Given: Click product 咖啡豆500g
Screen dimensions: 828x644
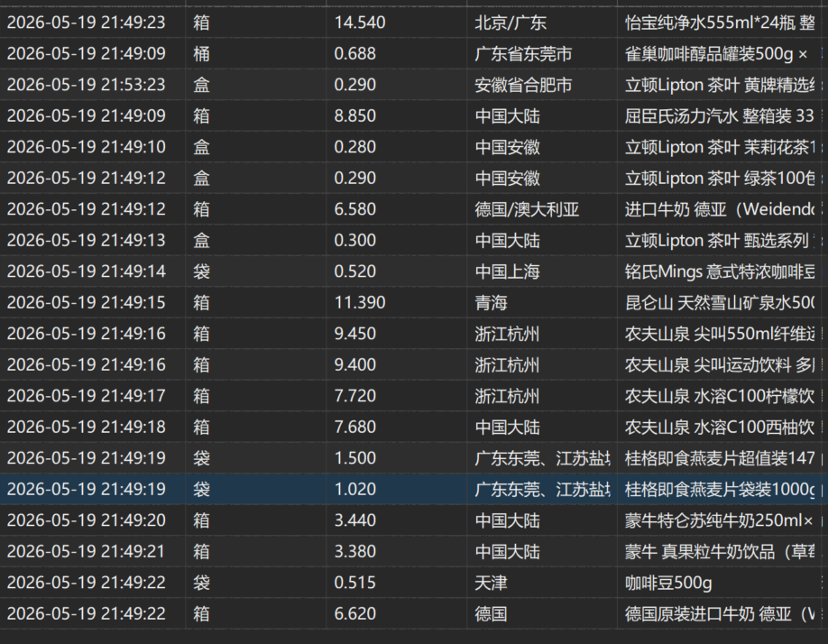Looking at the screenshot, I should click(x=668, y=584).
